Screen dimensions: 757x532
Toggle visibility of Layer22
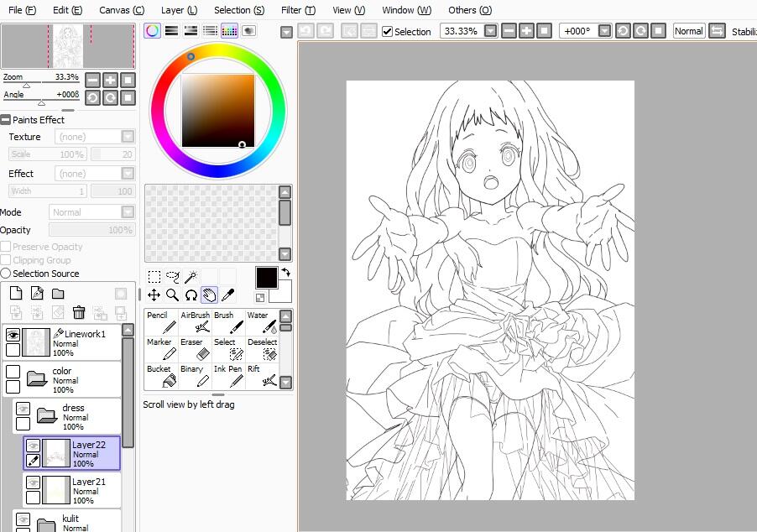pos(33,446)
